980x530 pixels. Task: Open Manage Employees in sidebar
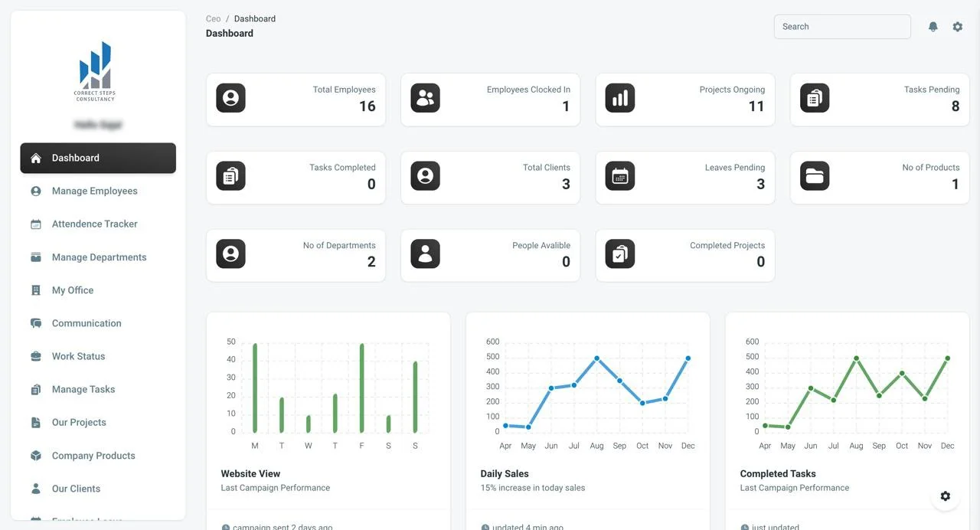coord(94,191)
